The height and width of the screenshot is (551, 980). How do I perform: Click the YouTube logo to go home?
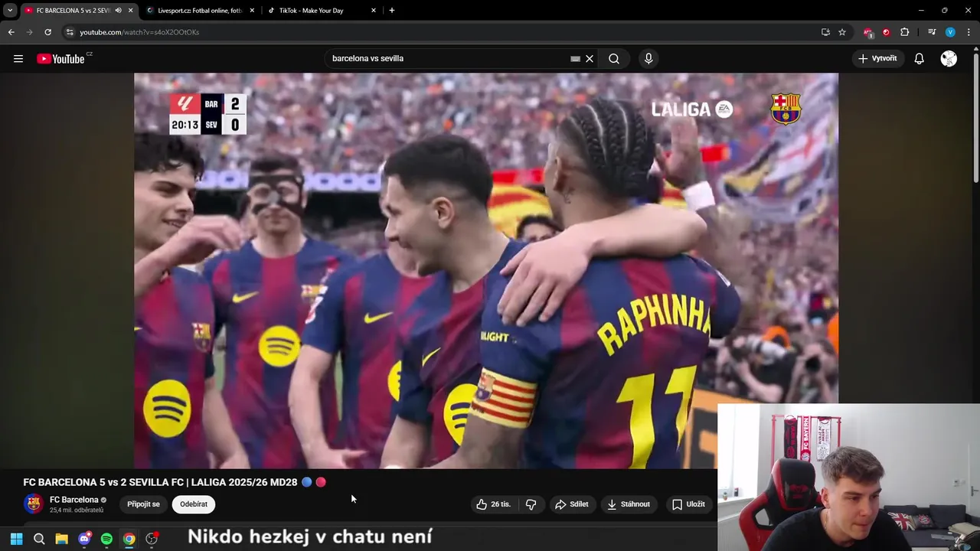tap(60, 59)
